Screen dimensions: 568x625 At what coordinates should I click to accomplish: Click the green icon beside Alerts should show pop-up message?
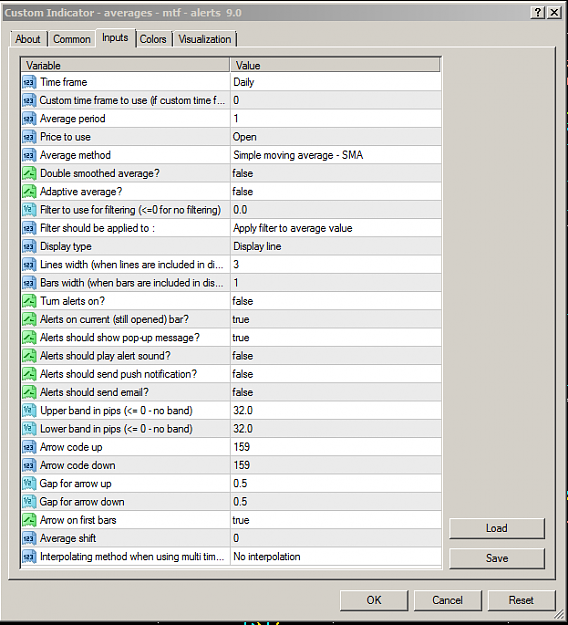[29, 338]
